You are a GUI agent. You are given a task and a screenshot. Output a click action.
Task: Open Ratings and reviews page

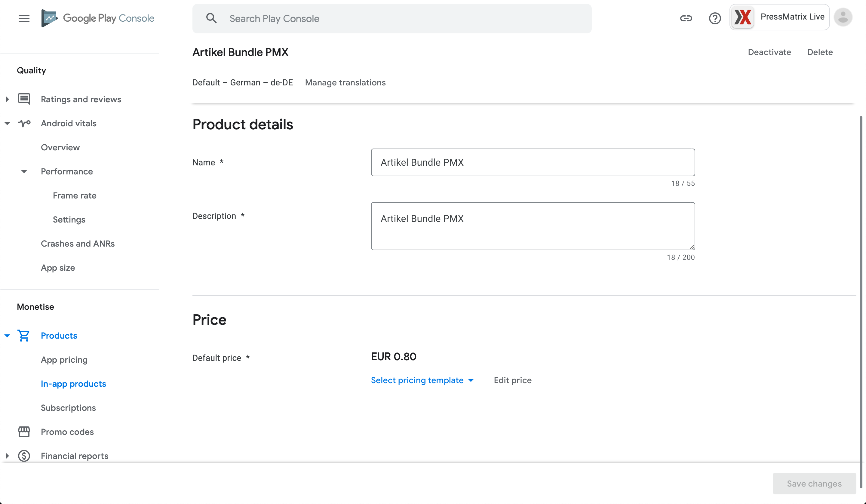(81, 99)
